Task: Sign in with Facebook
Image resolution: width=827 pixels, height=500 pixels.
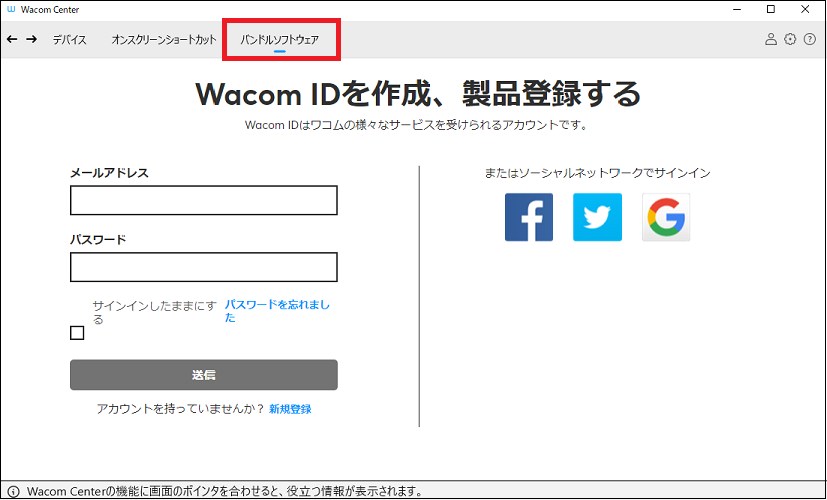Action: click(529, 217)
